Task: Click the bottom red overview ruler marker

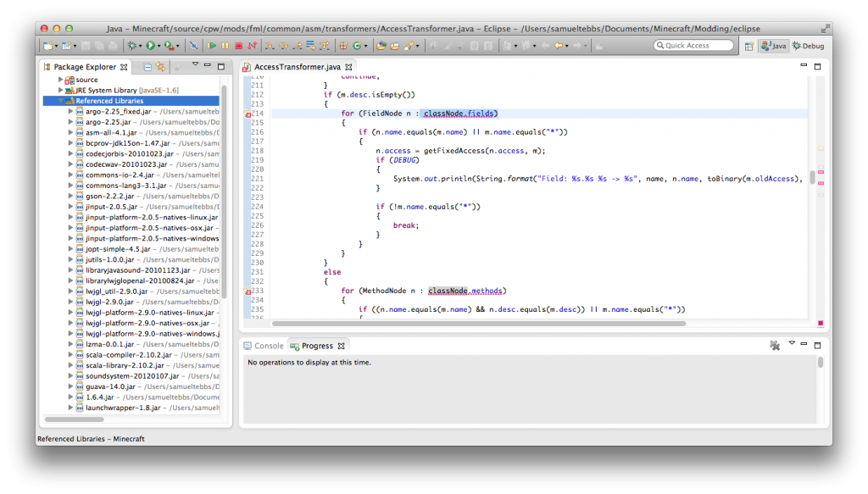Action: (821, 323)
